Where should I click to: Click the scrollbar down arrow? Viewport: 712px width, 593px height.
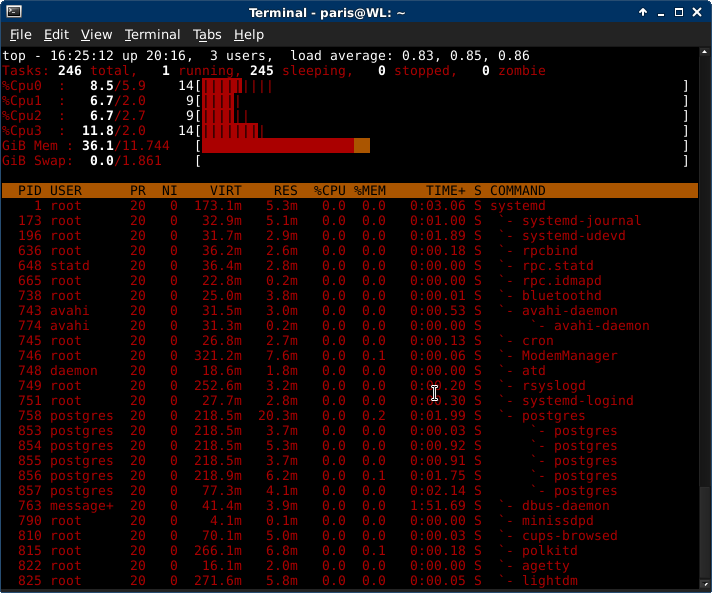tap(705, 584)
